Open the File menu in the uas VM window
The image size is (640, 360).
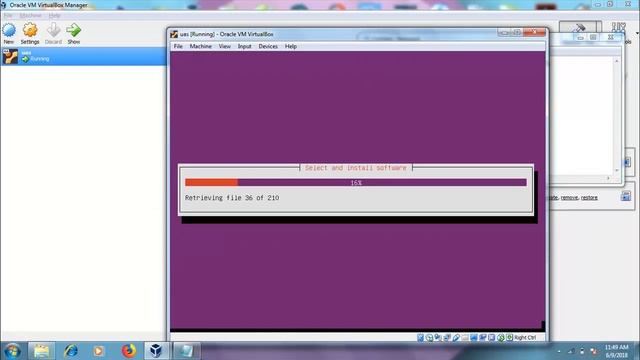pyautogui.click(x=178, y=47)
